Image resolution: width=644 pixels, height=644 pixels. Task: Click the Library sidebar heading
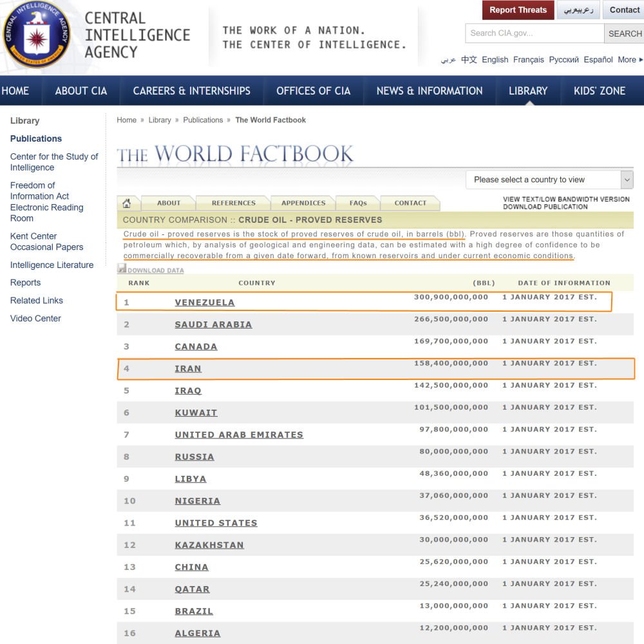click(25, 121)
